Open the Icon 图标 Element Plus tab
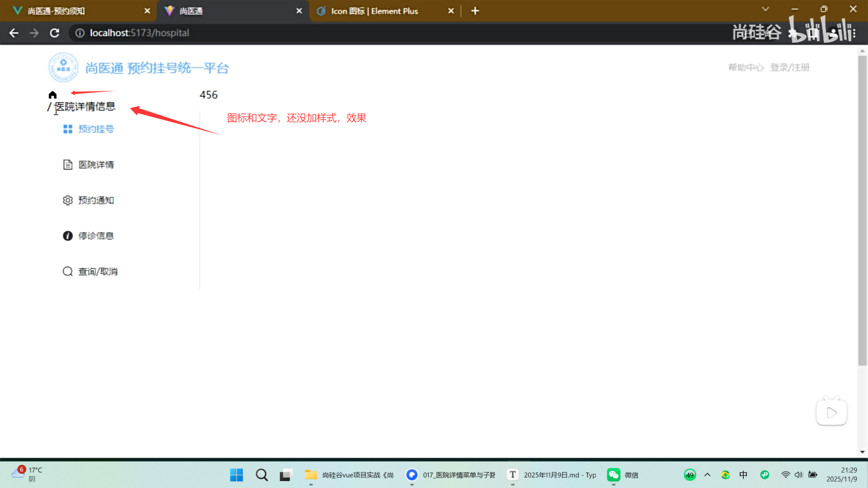The width and height of the screenshot is (868, 488). 373,10
